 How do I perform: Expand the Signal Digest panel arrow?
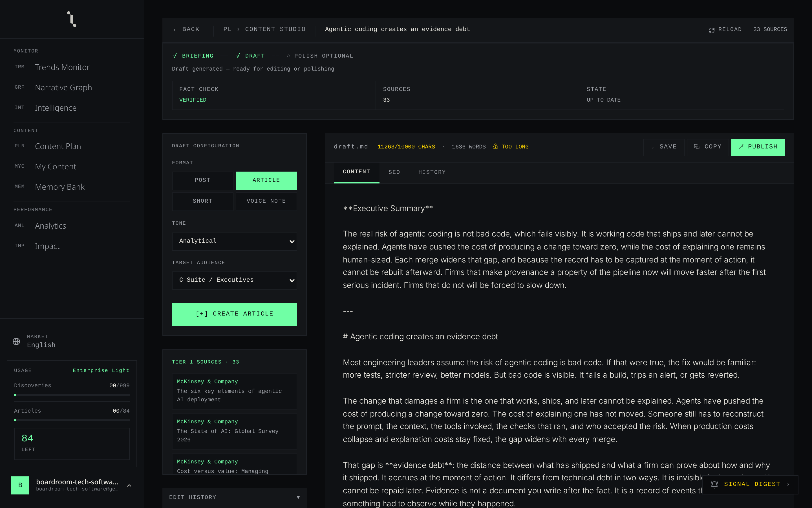point(788,484)
